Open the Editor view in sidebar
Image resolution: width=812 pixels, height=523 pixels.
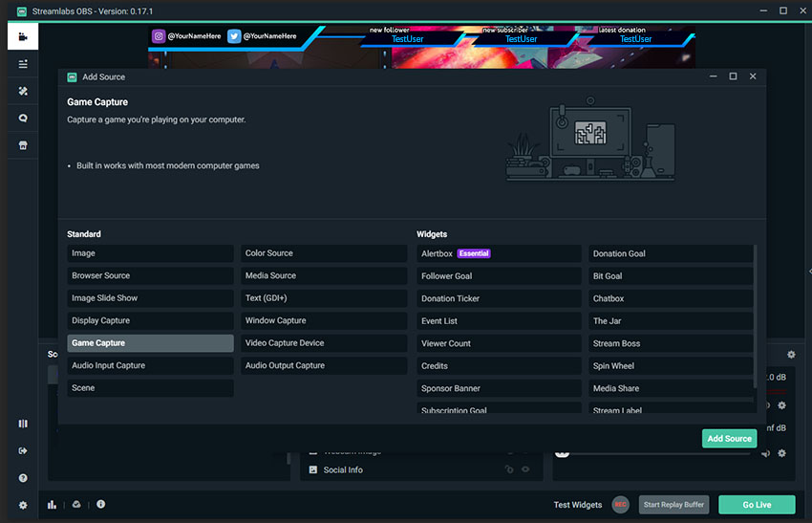pyautogui.click(x=23, y=36)
